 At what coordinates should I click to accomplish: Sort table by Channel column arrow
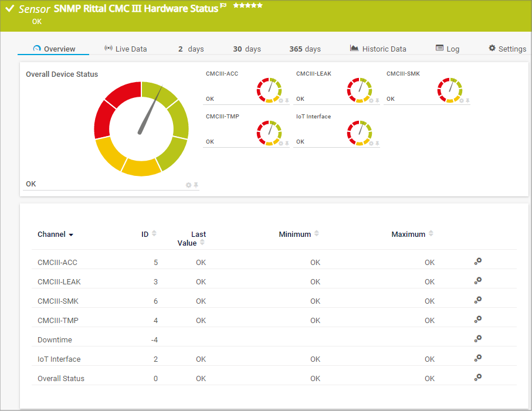[71, 235]
